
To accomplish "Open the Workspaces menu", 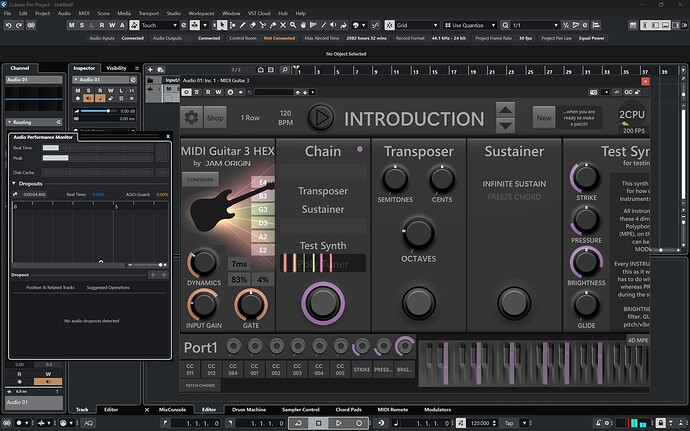I will point(202,13).
